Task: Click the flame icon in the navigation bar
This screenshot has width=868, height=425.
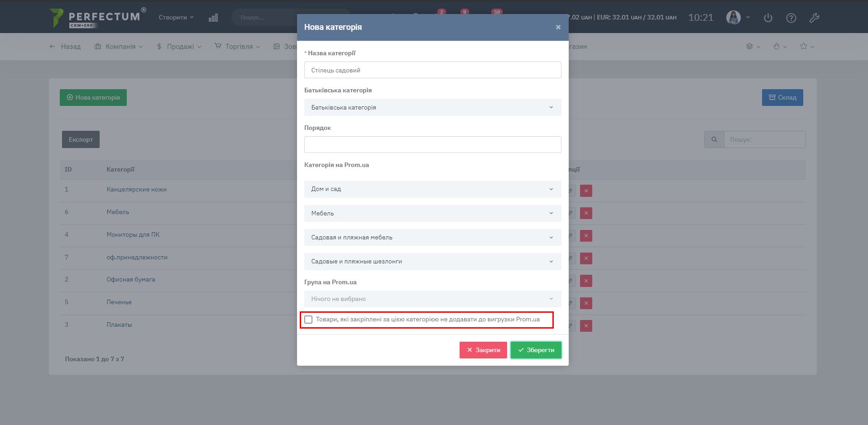Action: tap(777, 46)
